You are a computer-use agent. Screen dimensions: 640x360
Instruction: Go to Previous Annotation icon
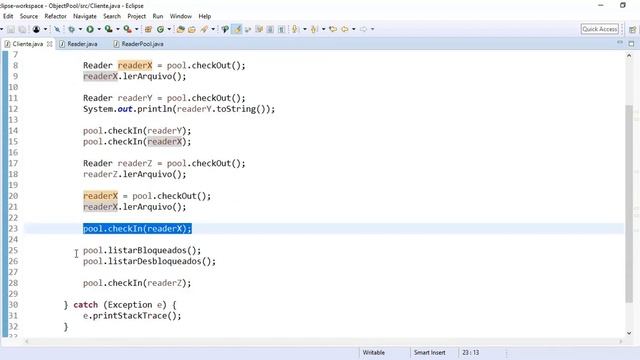314,29
